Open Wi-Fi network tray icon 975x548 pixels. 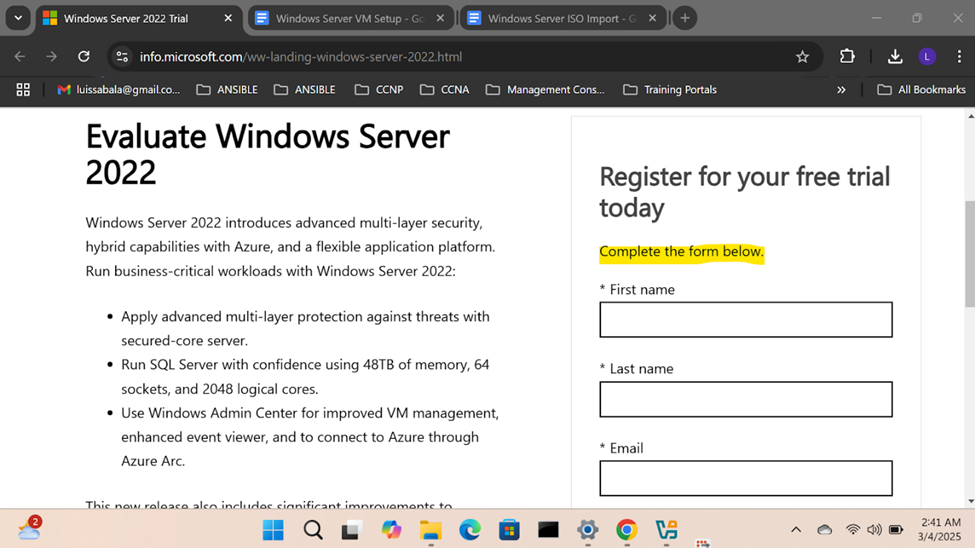click(x=853, y=530)
